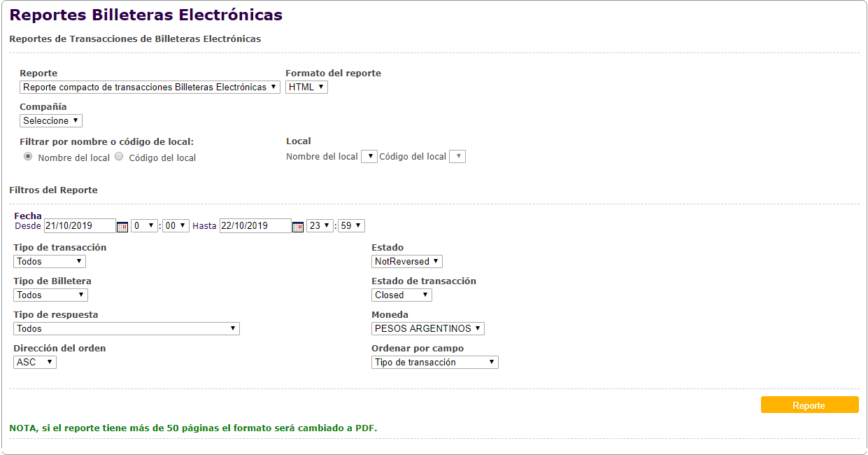Image resolution: width=868 pixels, height=455 pixels.
Task: Select the Código del local radio button
Action: [x=119, y=157]
